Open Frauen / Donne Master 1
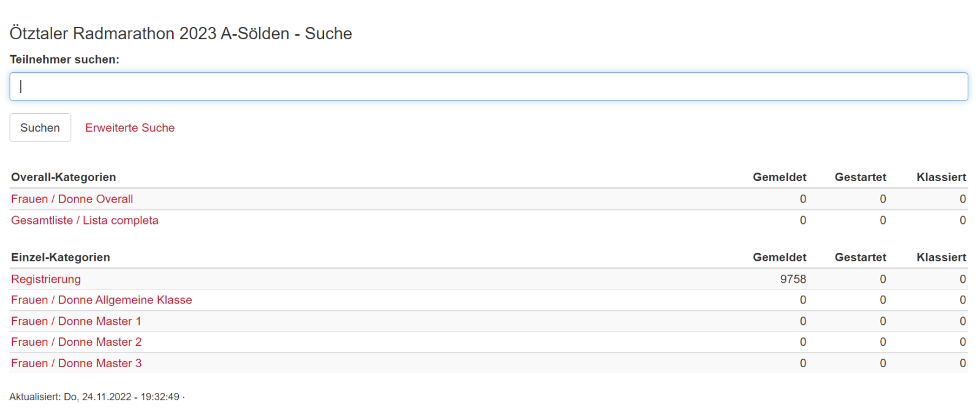The height and width of the screenshot is (407, 980). click(76, 321)
